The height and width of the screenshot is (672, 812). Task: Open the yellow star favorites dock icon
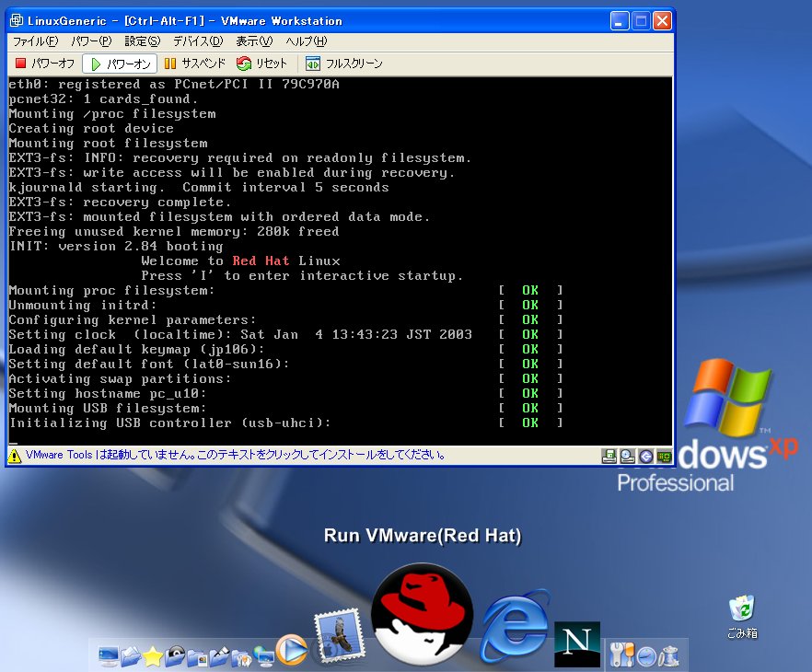point(153,656)
